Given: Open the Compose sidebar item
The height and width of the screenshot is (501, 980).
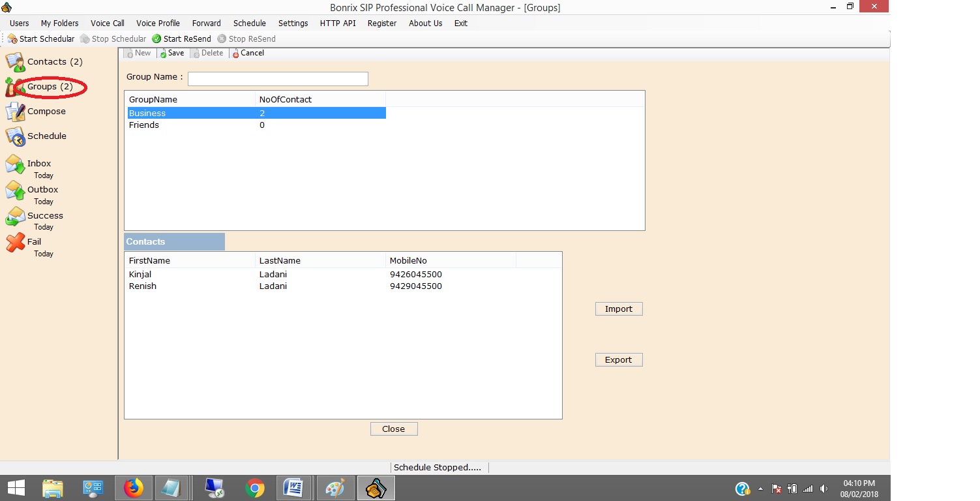Looking at the screenshot, I should pyautogui.click(x=36, y=112).
